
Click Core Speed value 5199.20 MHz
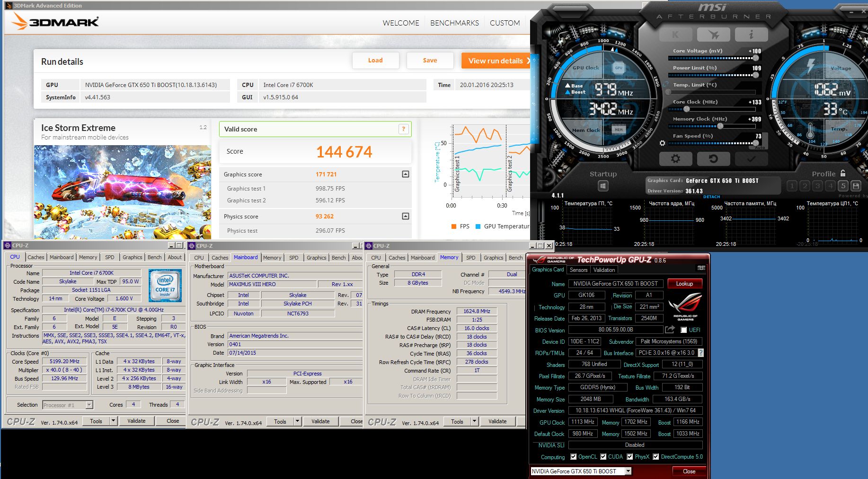click(64, 361)
